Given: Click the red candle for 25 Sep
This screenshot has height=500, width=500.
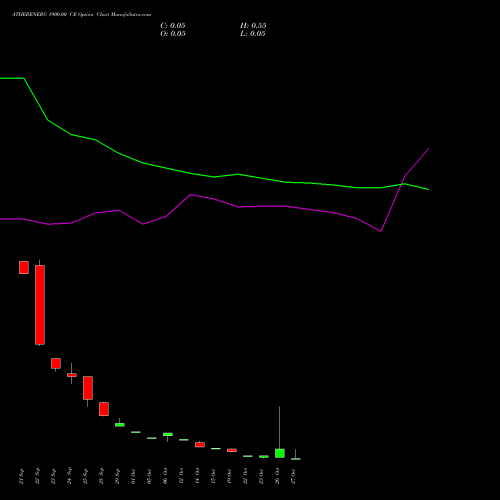Looking at the screenshot, I should click(88, 388).
